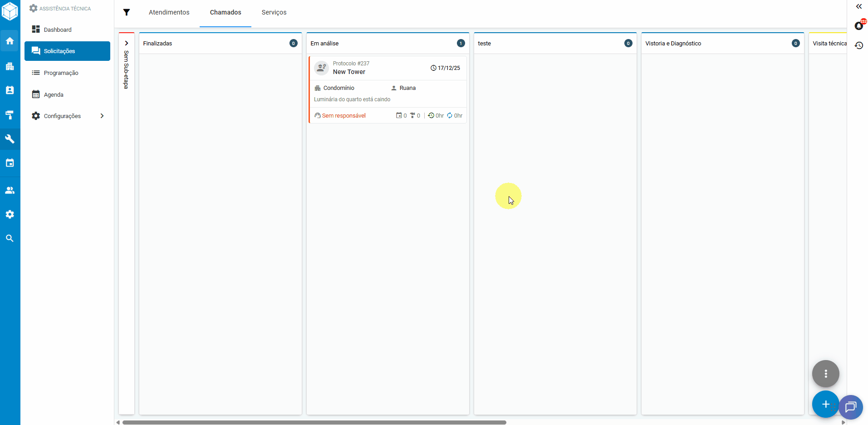The width and height of the screenshot is (868, 425).
Task: Click the filter funnel icon
Action: 127,12
